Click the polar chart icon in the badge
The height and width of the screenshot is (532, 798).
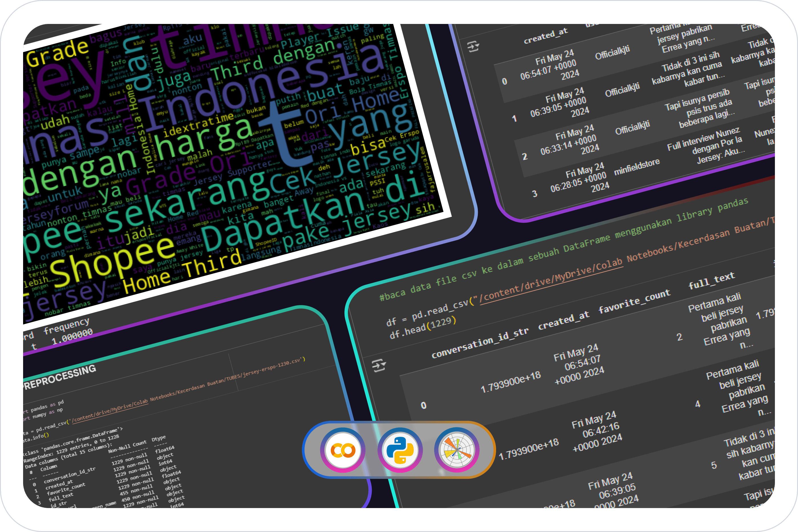coord(457,450)
